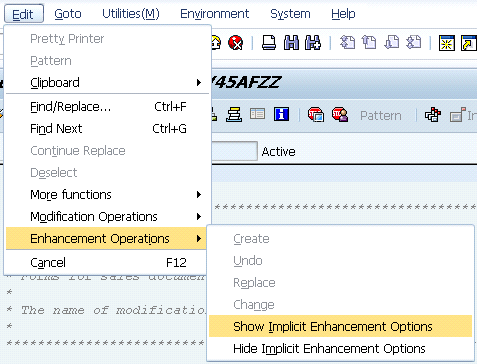Image resolution: width=477 pixels, height=364 pixels.
Task: Click the Print icon in toolbar
Action: tap(269, 43)
